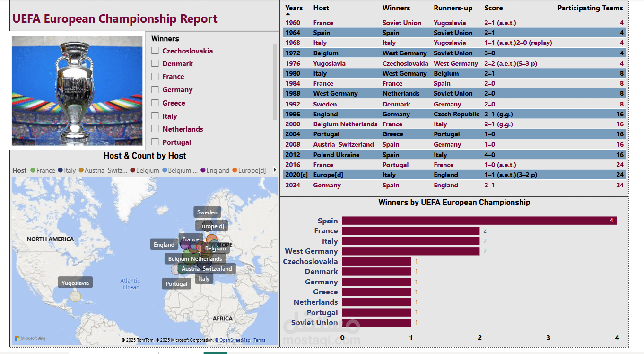Click 'Winners by UEFA European Championship' chart title
Viewport: 644px width, 354px height.
pyautogui.click(x=454, y=202)
